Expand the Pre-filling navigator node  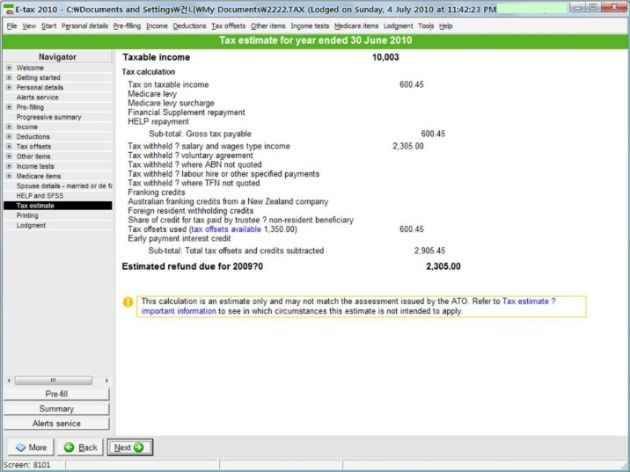point(9,107)
